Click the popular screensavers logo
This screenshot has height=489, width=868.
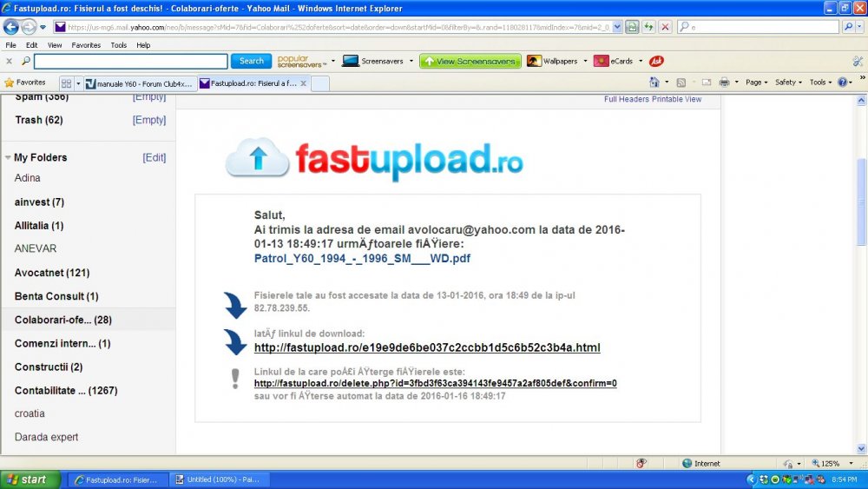click(302, 61)
